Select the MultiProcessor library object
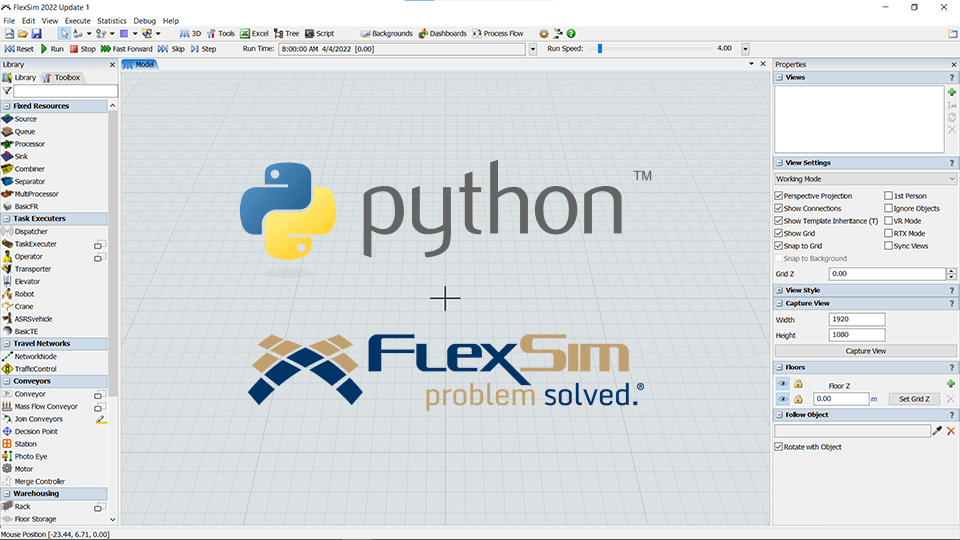960x540 pixels. pyautogui.click(x=30, y=194)
